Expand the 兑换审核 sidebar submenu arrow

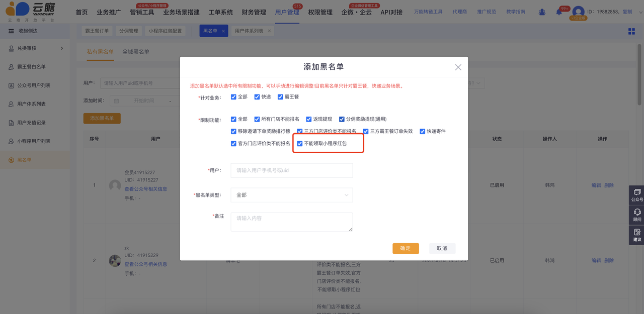point(62,48)
